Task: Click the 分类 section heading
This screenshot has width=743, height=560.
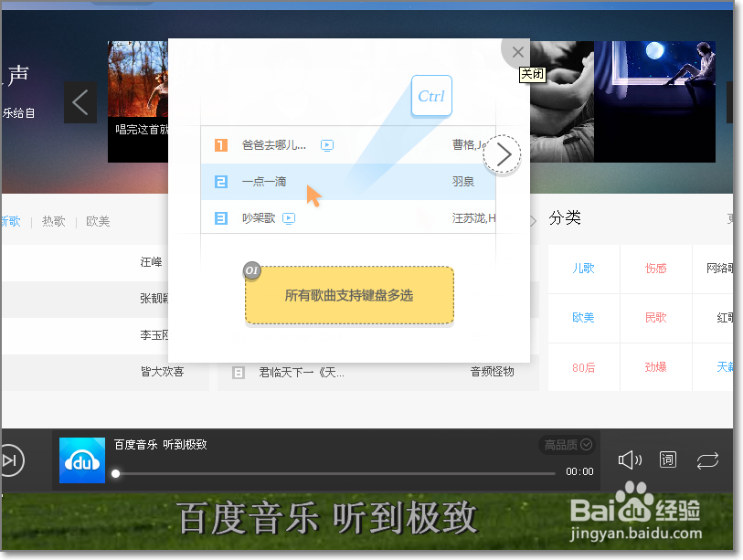Action: pyautogui.click(x=565, y=218)
